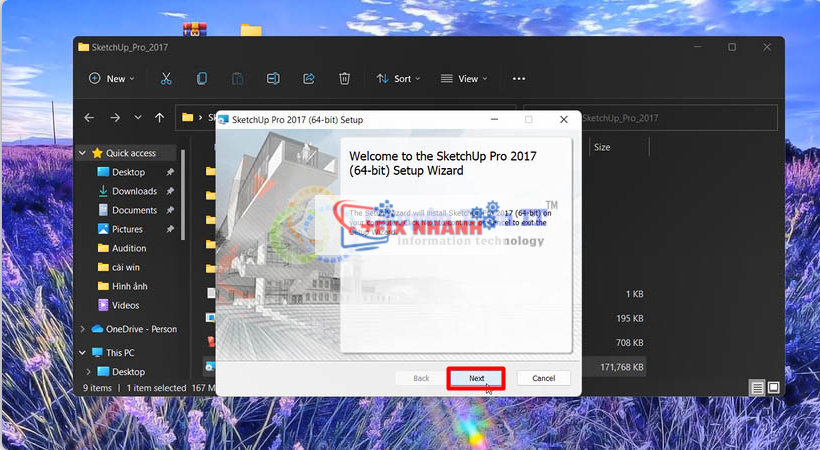The image size is (820, 450).
Task: Open the Sort dropdown in File Explorer
Action: [x=398, y=78]
